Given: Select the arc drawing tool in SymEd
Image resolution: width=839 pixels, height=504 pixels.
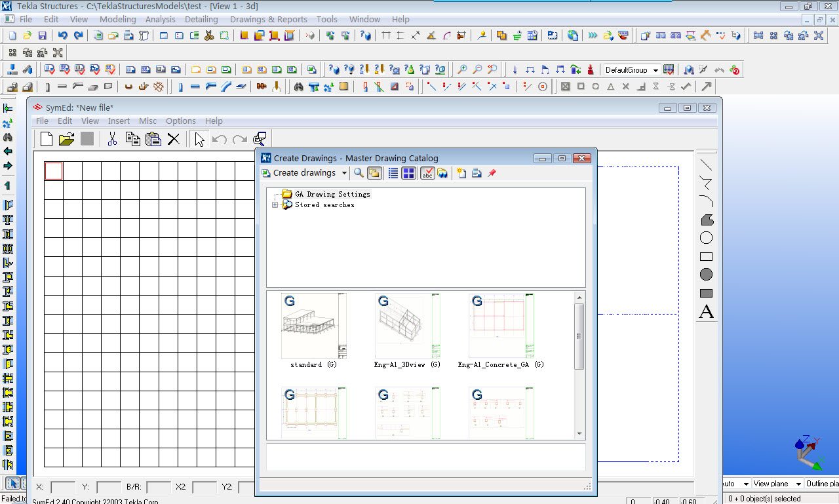Looking at the screenshot, I should 706,201.
